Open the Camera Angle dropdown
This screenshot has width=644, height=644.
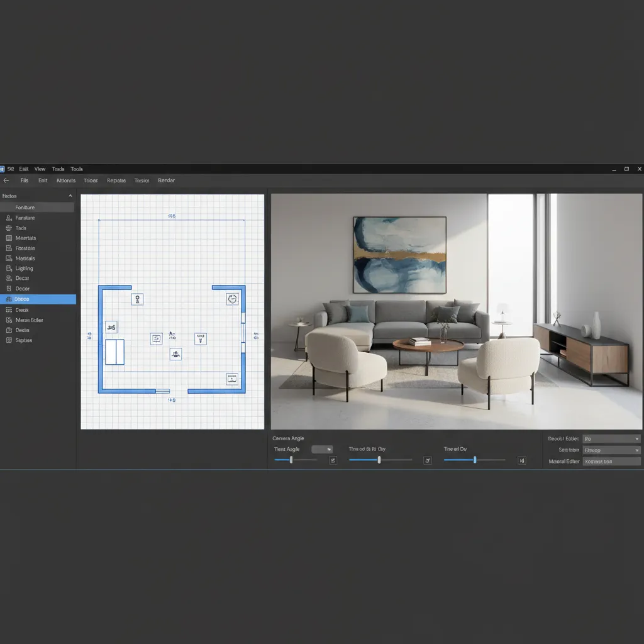pos(322,449)
